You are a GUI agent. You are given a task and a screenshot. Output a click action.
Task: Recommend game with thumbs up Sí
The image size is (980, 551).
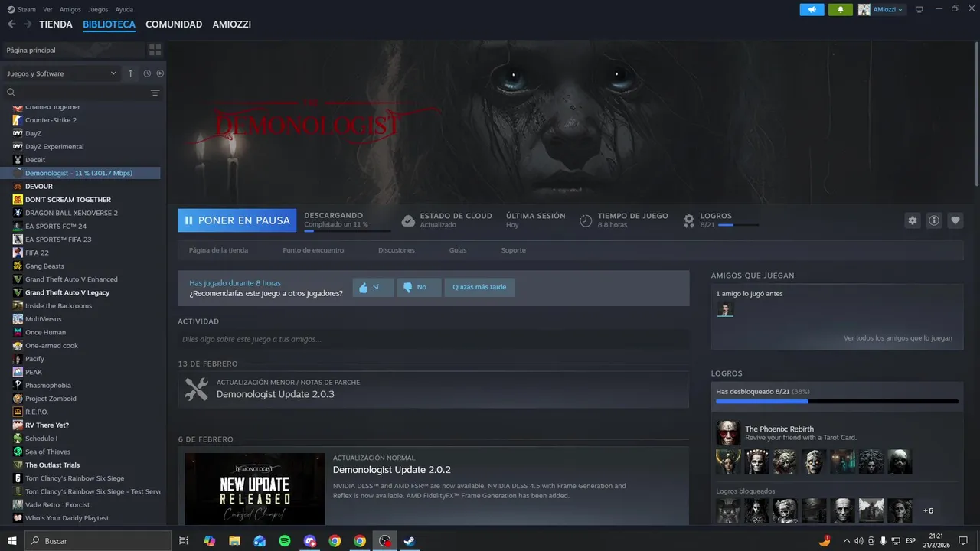[x=373, y=287]
